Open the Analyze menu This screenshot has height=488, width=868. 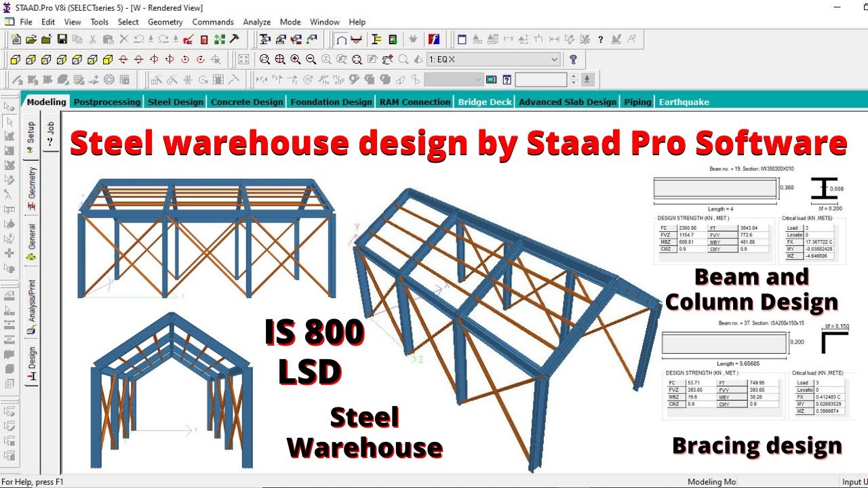tap(257, 22)
